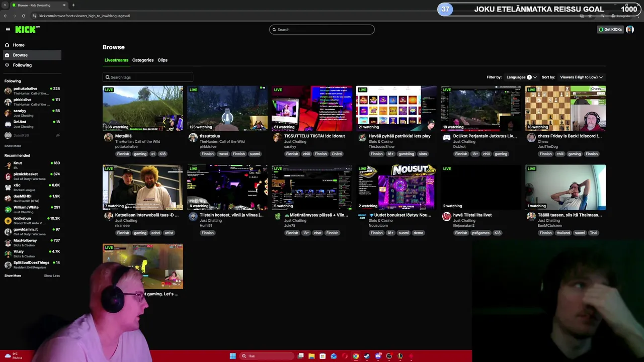Open the Katsellaan interwebsiä taas stream thumbnail
Viewport: 644px width, 362px height.
tap(143, 187)
